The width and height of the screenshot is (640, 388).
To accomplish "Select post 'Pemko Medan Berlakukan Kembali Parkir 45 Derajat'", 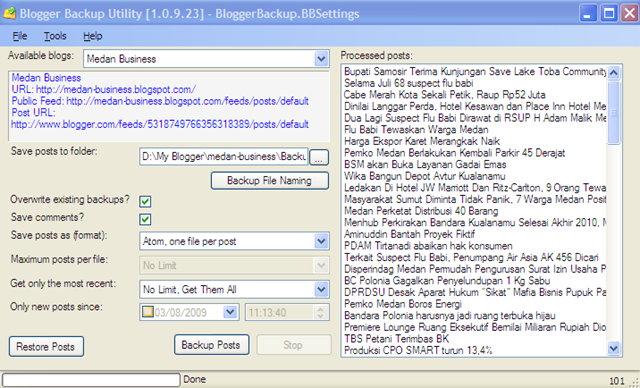I will pos(455,153).
